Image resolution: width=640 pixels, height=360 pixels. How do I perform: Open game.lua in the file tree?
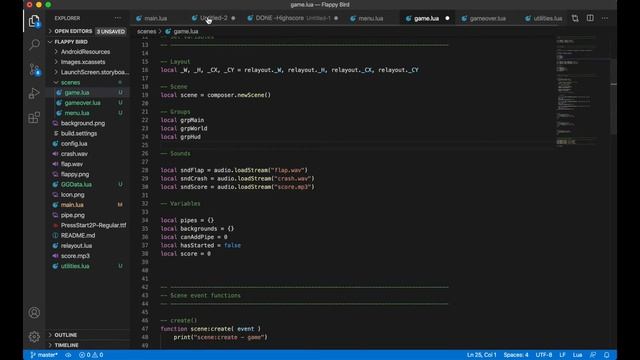[x=77, y=93]
